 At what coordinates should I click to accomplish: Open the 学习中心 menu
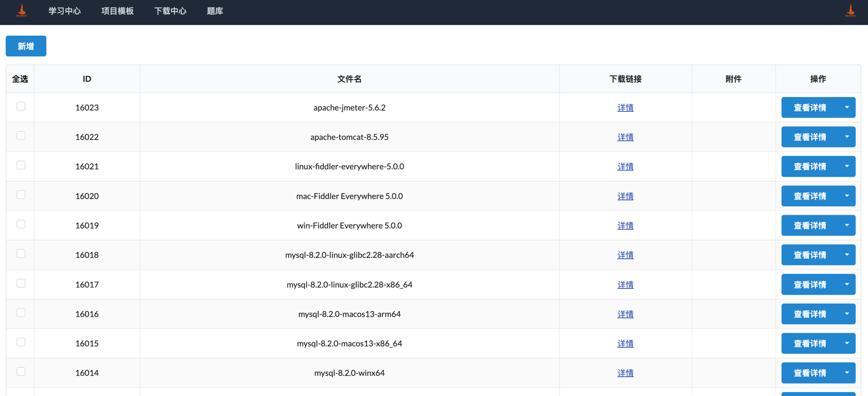(x=65, y=11)
